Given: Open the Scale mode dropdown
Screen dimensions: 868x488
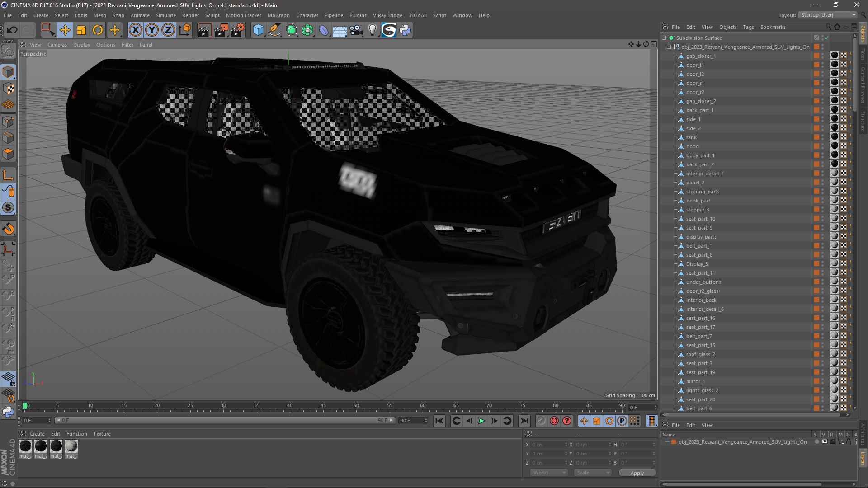Looking at the screenshot, I should (x=593, y=473).
